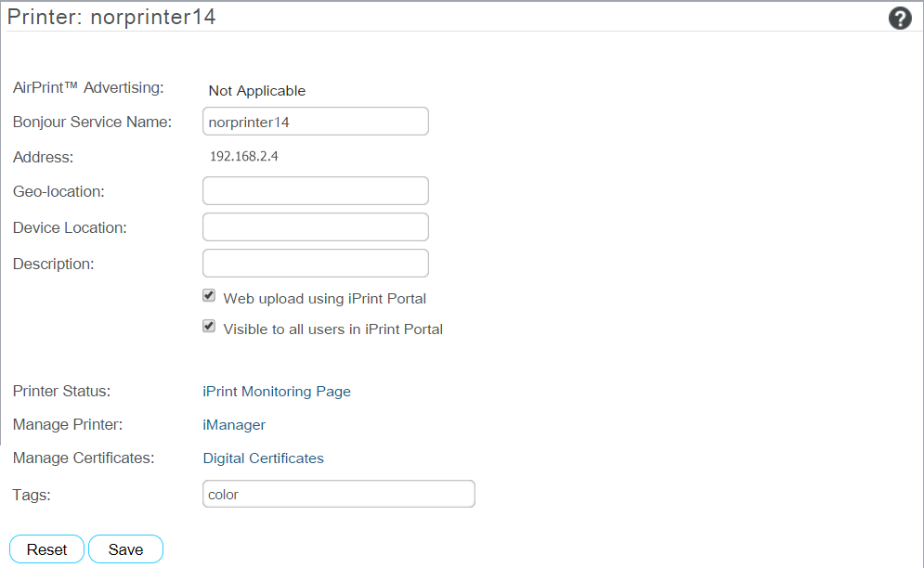Follow the iManager link
924x568 pixels.
(234, 425)
